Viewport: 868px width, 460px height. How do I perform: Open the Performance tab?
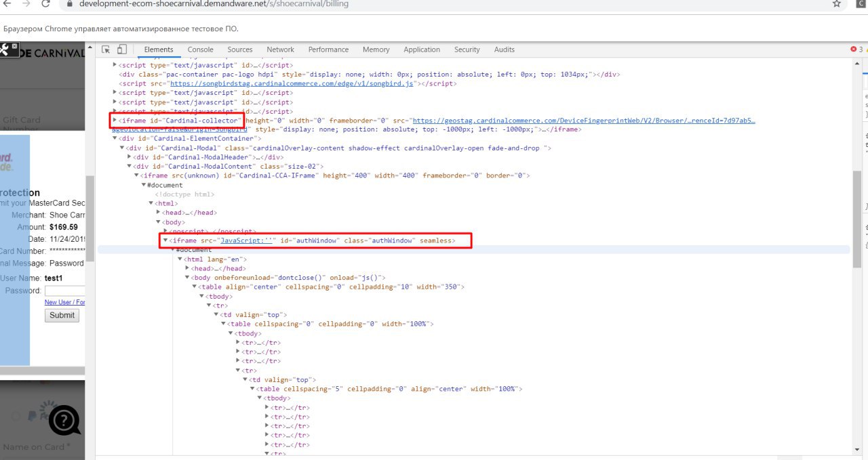(328, 49)
